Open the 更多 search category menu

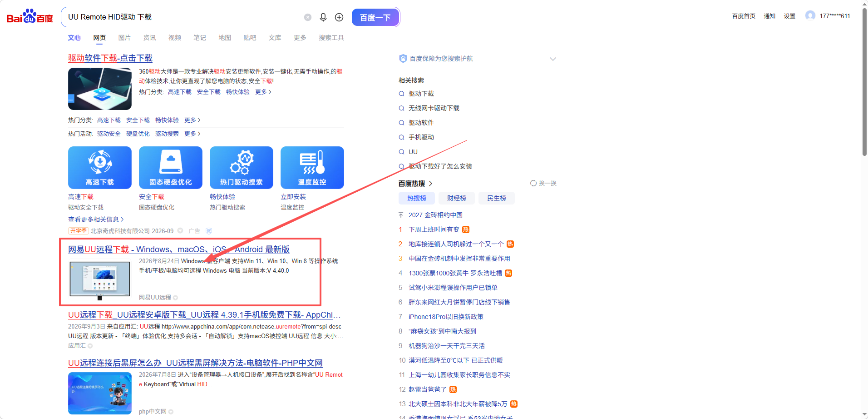click(x=300, y=38)
